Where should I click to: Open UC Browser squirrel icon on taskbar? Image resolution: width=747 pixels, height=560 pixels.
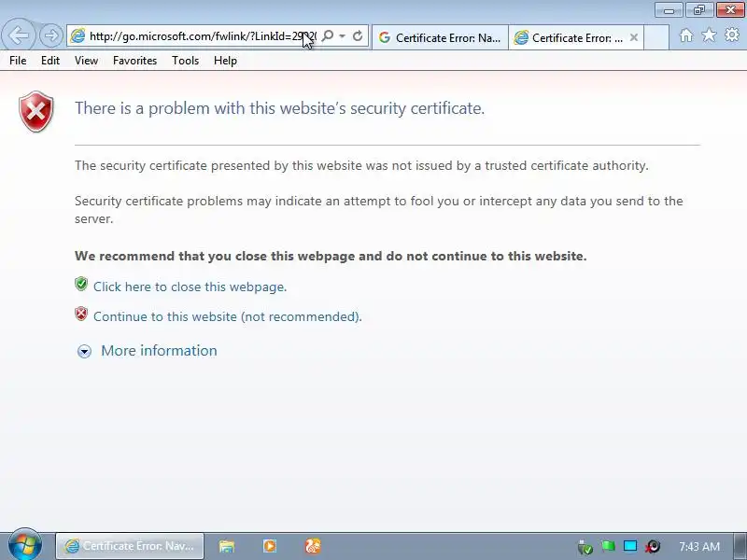point(313,546)
